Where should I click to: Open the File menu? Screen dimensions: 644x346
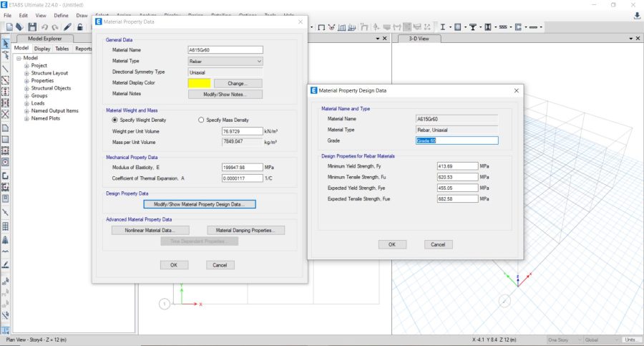click(x=7, y=16)
